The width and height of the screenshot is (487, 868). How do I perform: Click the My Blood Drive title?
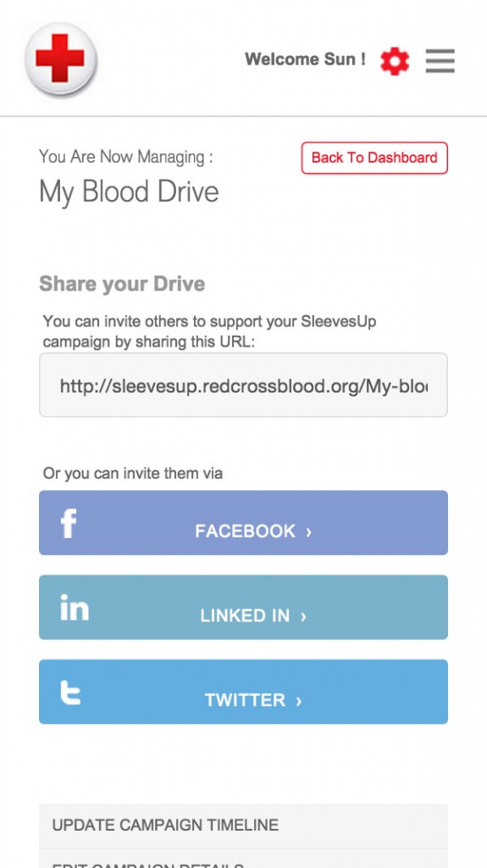click(x=129, y=192)
